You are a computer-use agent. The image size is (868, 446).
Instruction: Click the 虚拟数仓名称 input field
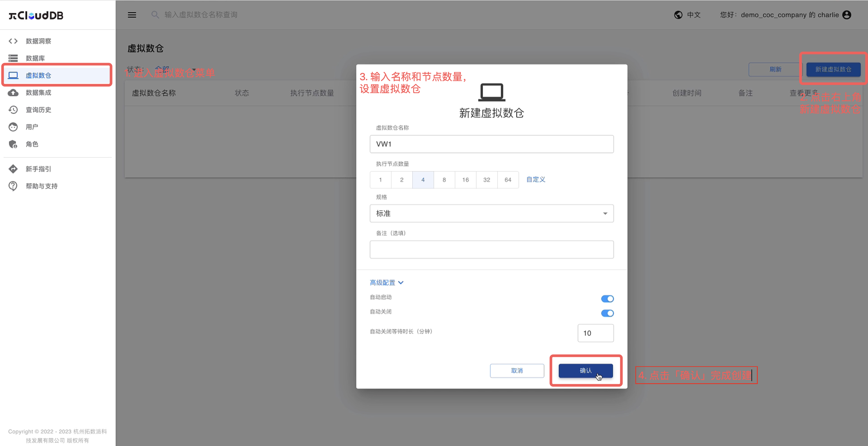coord(492,144)
